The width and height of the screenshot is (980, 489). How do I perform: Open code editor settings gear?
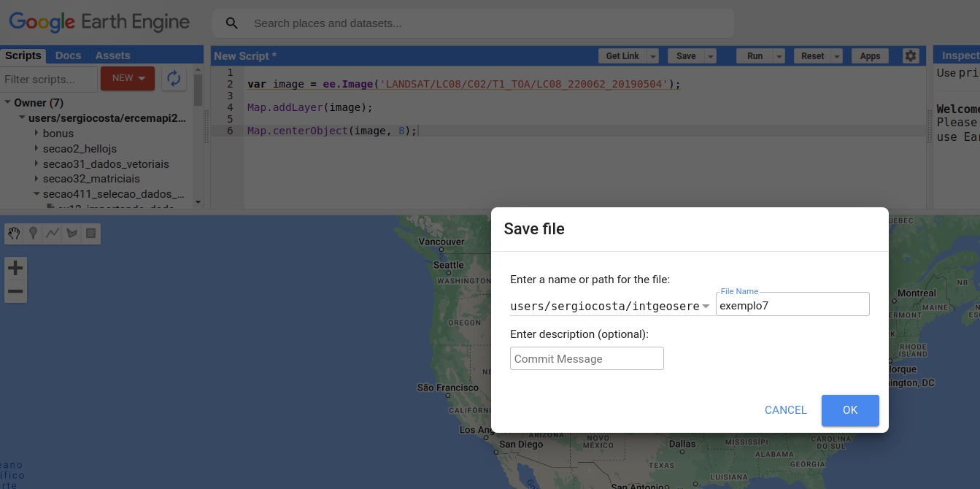pyautogui.click(x=910, y=56)
